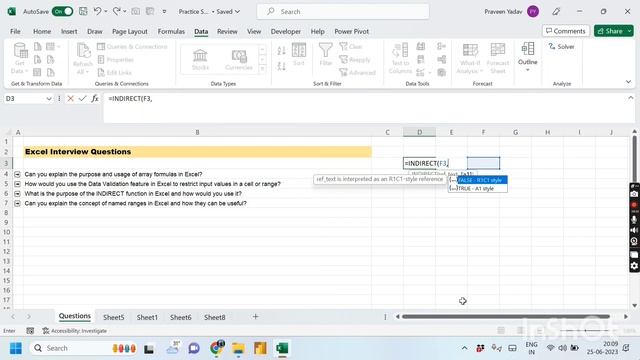Viewport: 640px width, 360px height.
Task: Click the Sort A to Z icon
Action: [282, 51]
